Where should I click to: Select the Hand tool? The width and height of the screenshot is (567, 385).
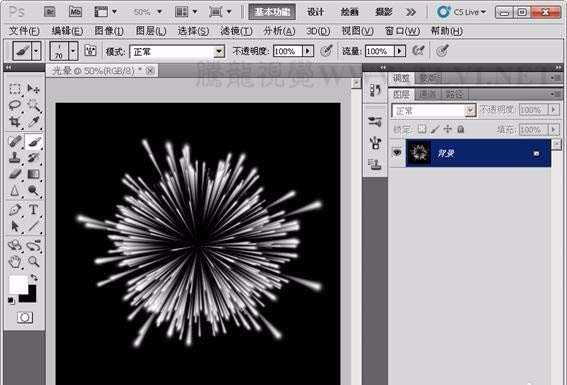click(x=15, y=261)
